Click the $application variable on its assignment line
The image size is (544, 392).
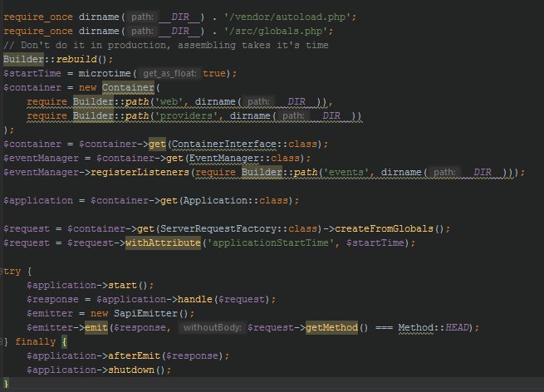click(38, 200)
